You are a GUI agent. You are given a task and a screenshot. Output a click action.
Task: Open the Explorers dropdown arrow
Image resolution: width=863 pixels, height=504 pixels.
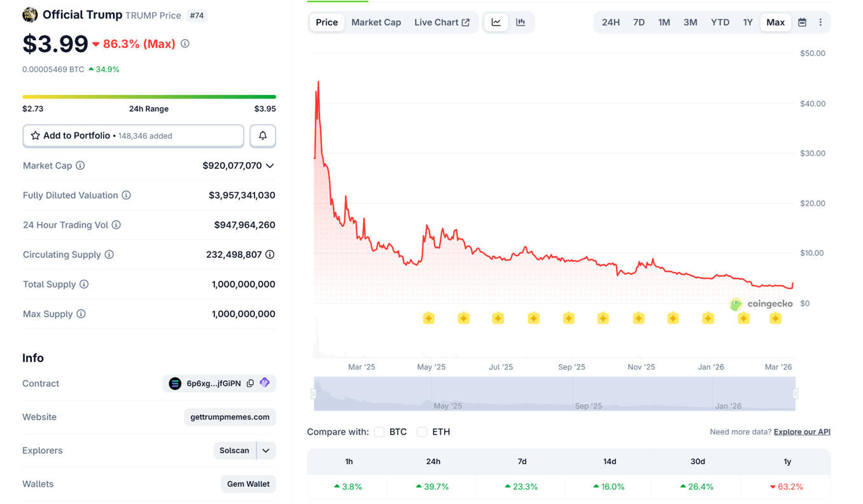(266, 451)
